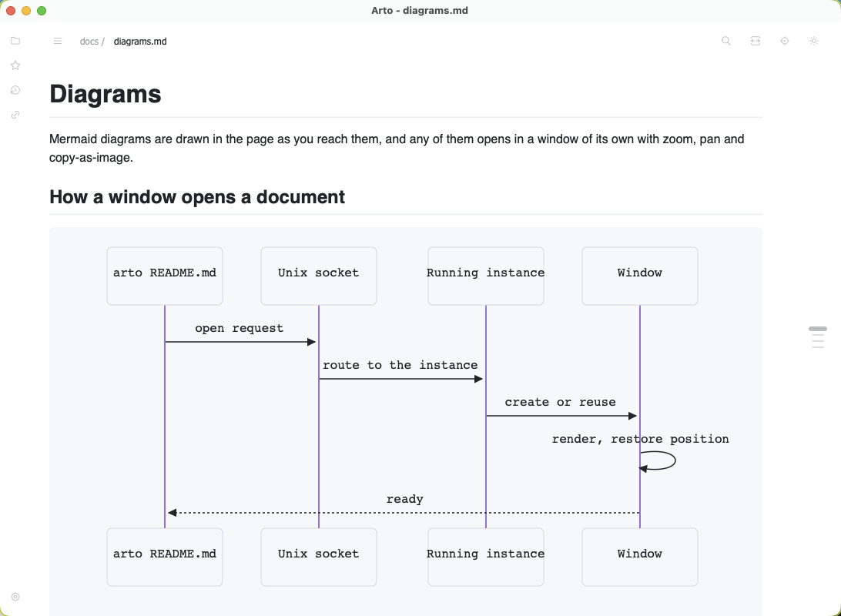Screen dimensions: 841x616
Task: Toggle the light/dark theme sun icon
Action: point(814,41)
